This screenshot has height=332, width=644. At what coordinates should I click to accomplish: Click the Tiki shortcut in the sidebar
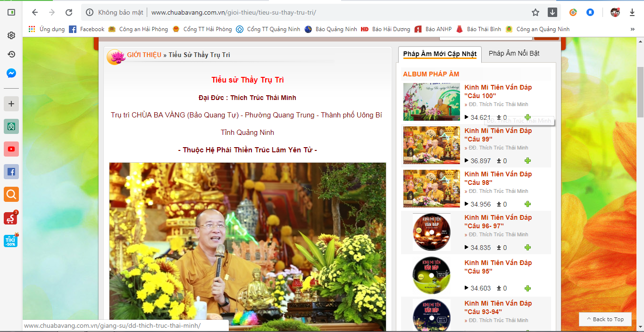click(11, 241)
